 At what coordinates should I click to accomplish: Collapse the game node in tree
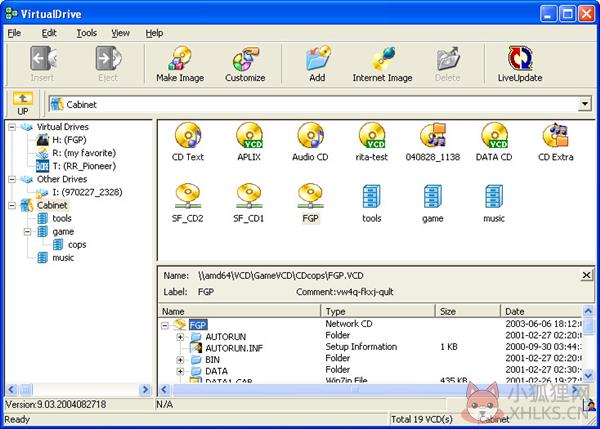[28, 232]
